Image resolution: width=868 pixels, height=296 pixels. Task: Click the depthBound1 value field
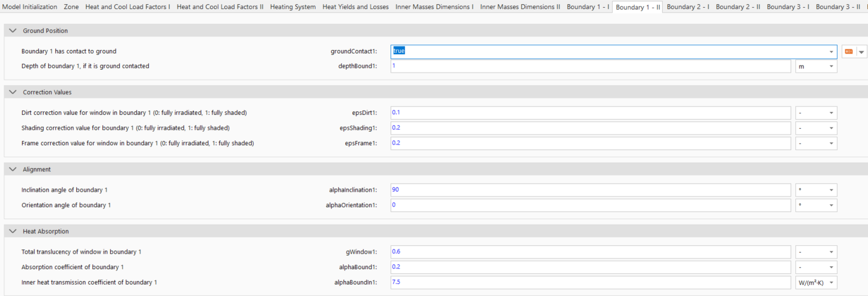click(591, 66)
